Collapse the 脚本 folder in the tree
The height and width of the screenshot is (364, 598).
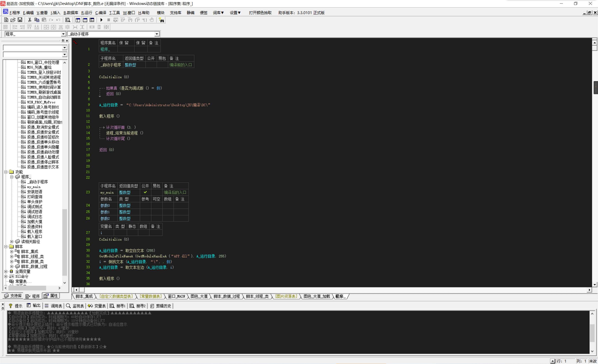[x=6, y=246]
